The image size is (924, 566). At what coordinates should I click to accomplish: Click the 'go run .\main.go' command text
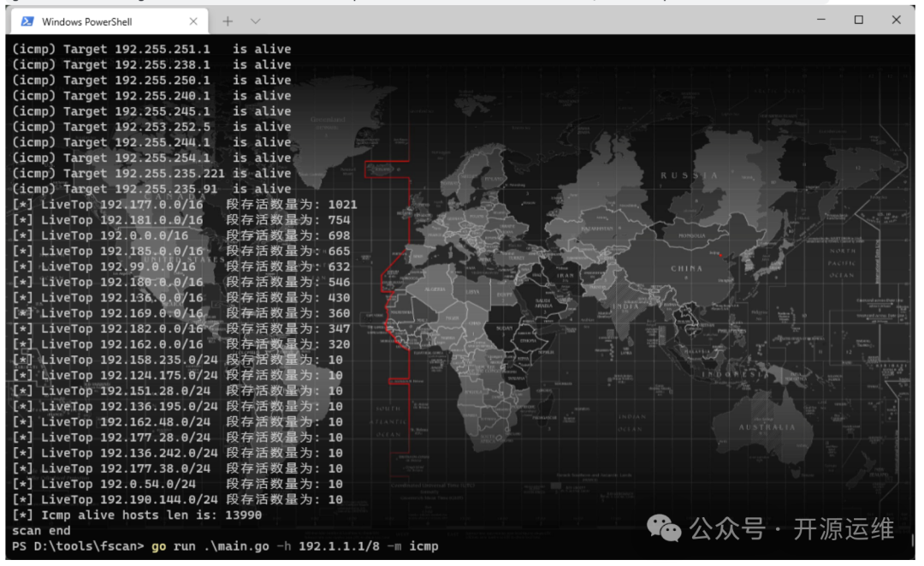(x=210, y=546)
